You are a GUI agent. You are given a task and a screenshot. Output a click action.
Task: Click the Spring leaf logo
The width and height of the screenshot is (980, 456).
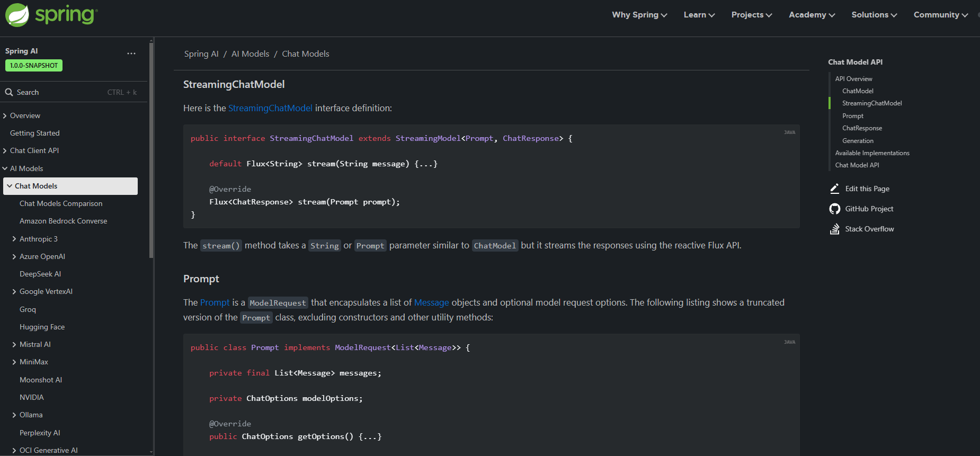pyautogui.click(x=17, y=15)
